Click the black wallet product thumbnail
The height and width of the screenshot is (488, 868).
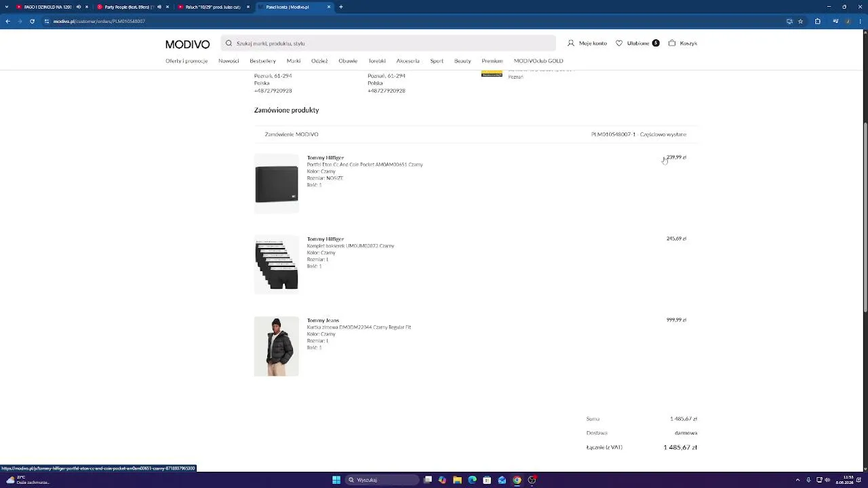coord(276,184)
